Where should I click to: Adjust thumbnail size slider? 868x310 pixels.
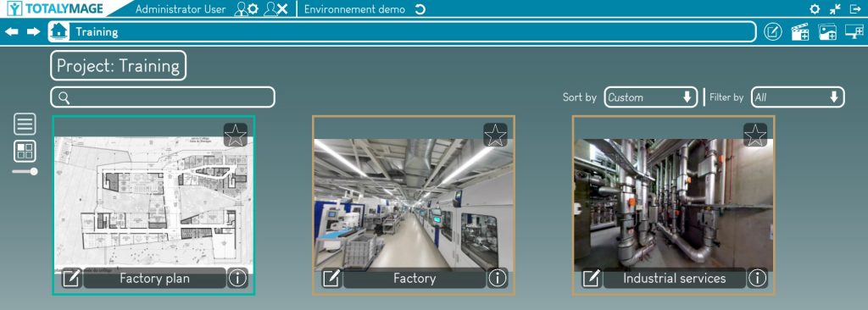(x=25, y=172)
